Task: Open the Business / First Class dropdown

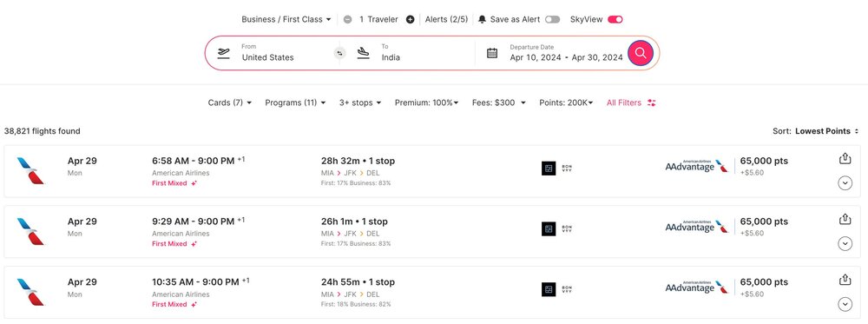Action: [x=286, y=19]
